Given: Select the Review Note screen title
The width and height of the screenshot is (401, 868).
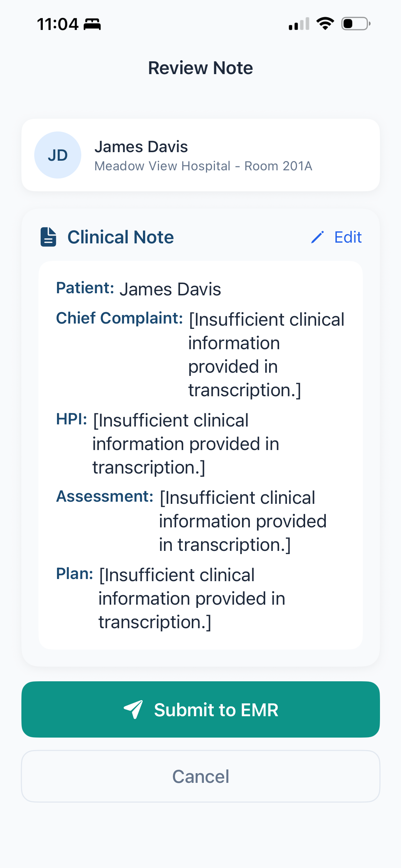Looking at the screenshot, I should [x=200, y=68].
